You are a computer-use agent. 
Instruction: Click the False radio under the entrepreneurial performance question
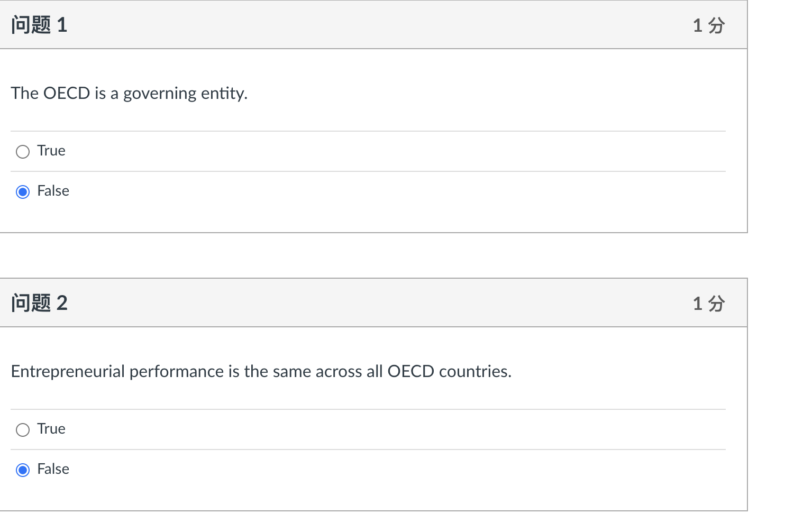pos(23,470)
